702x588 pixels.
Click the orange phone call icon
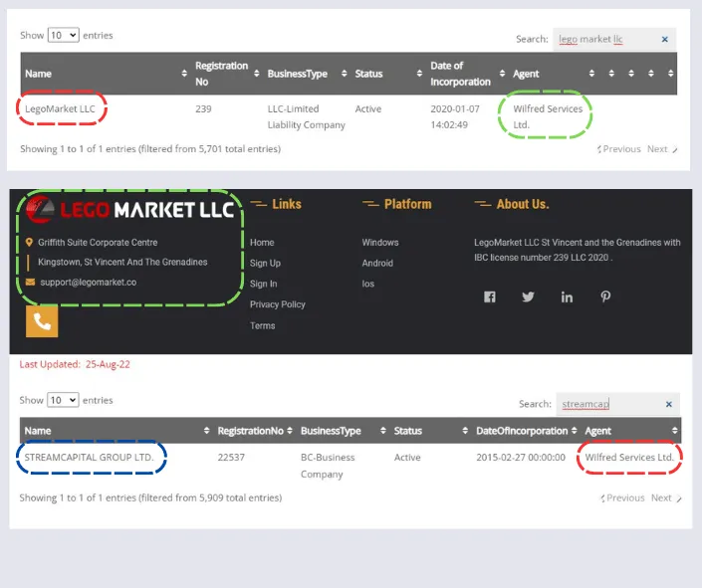pyautogui.click(x=42, y=320)
